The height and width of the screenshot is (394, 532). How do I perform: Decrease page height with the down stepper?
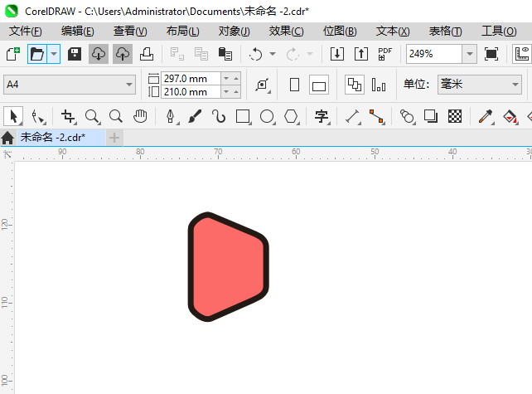click(226, 92)
